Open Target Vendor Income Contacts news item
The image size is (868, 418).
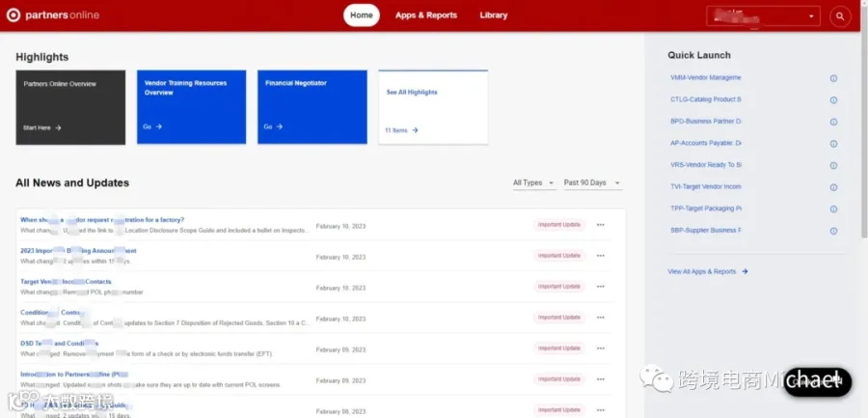click(x=66, y=282)
